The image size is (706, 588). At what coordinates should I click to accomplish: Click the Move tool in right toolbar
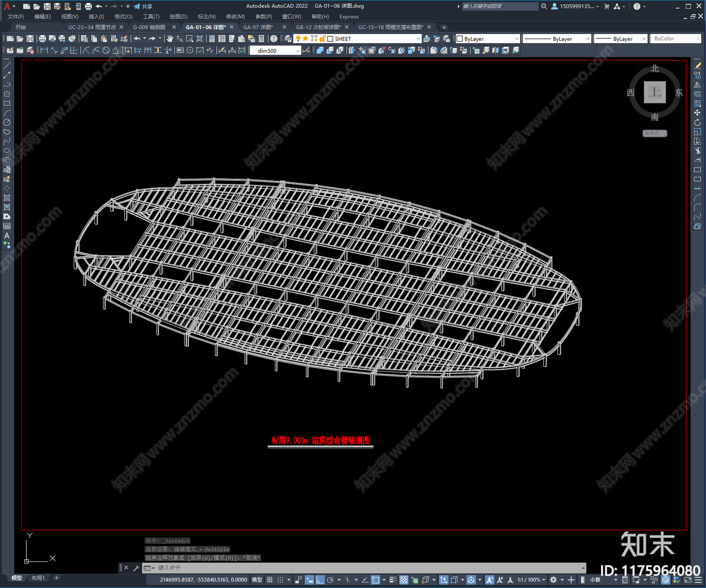click(x=697, y=113)
